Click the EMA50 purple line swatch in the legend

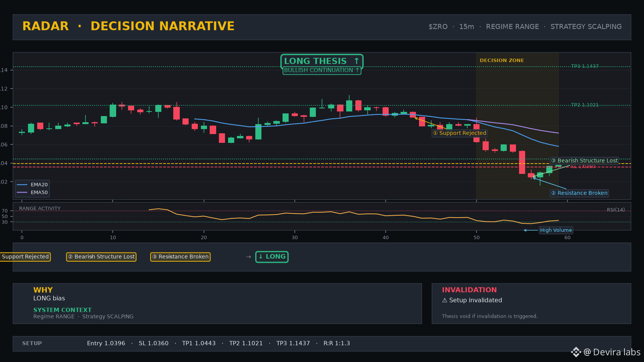[22, 192]
